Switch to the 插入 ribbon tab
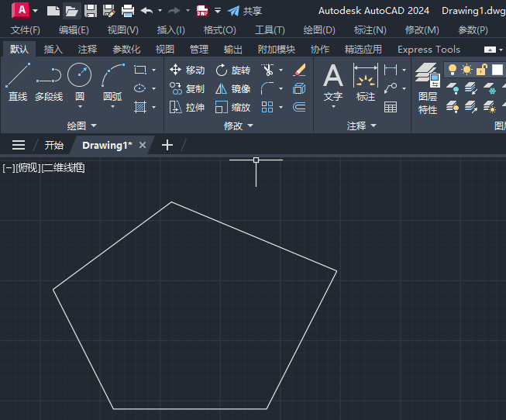 click(53, 49)
